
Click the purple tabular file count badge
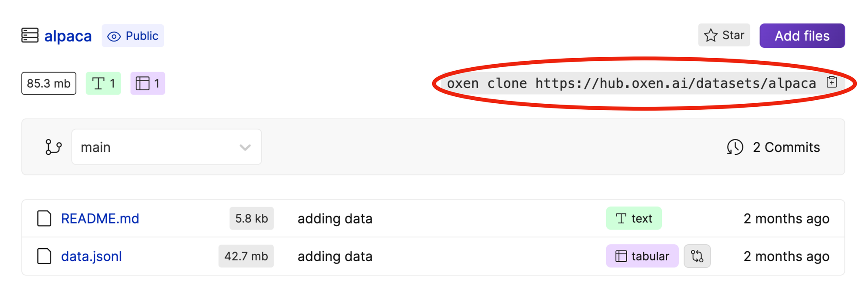click(148, 83)
